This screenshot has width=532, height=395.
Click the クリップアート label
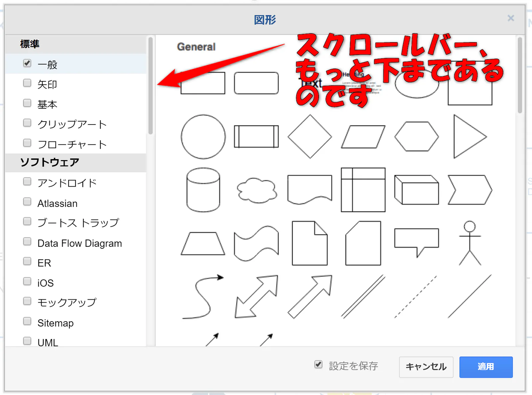(x=72, y=124)
